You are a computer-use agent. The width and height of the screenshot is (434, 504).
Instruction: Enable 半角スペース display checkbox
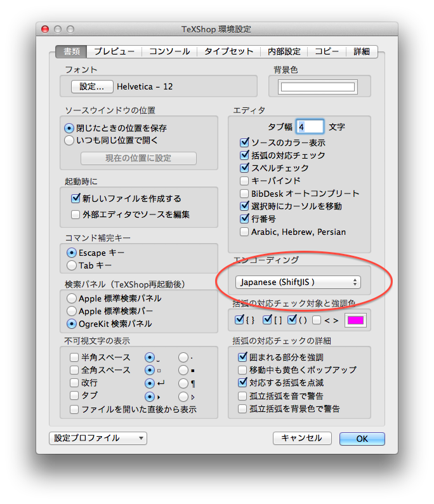coord(74,357)
